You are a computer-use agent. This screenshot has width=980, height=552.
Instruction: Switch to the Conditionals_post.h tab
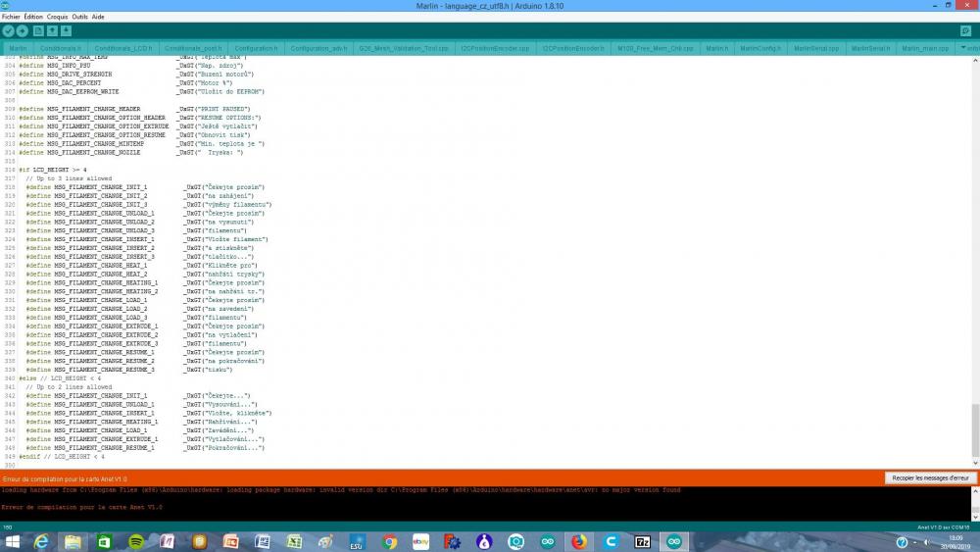tap(193, 48)
